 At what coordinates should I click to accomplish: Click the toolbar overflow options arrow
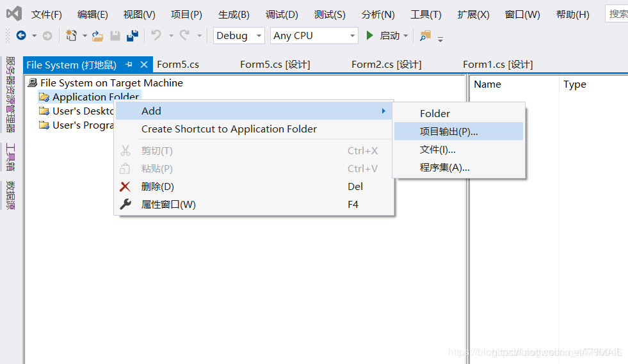[440, 39]
